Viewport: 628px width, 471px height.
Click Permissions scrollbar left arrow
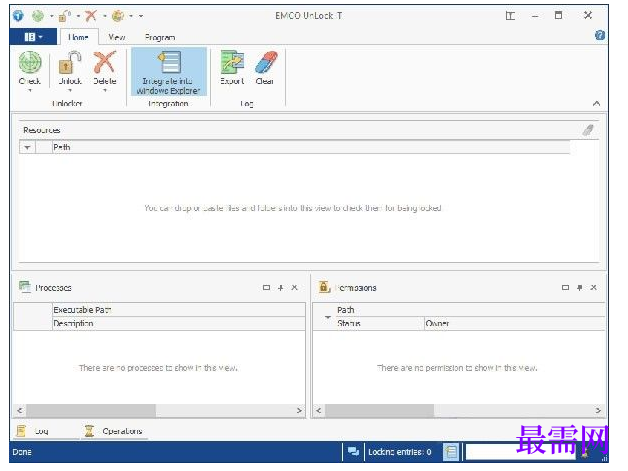(x=318, y=411)
